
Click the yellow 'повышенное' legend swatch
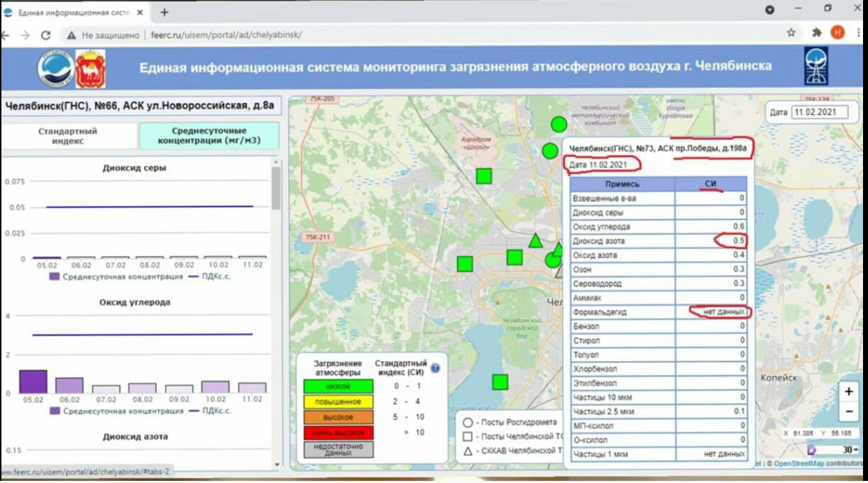coord(339,402)
